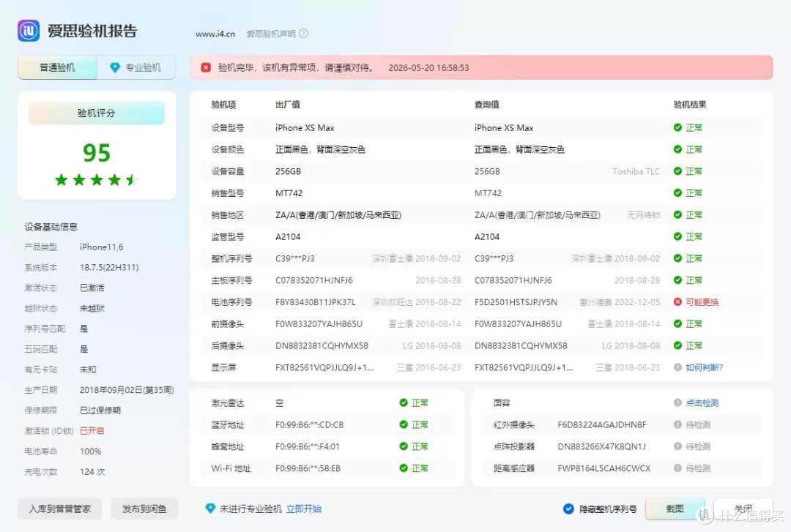
Task: Click the 充电次数 value 124 次
Action: pos(92,471)
